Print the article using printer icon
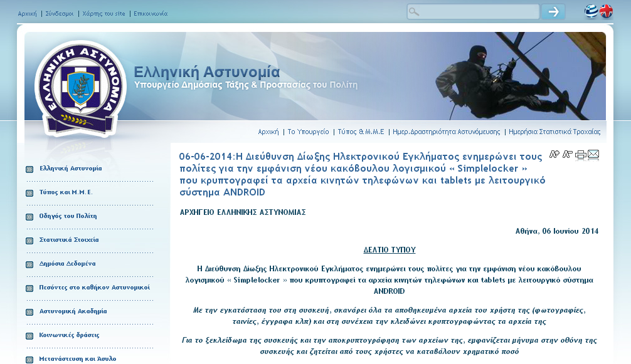This screenshot has width=631, height=364. pyautogui.click(x=581, y=155)
